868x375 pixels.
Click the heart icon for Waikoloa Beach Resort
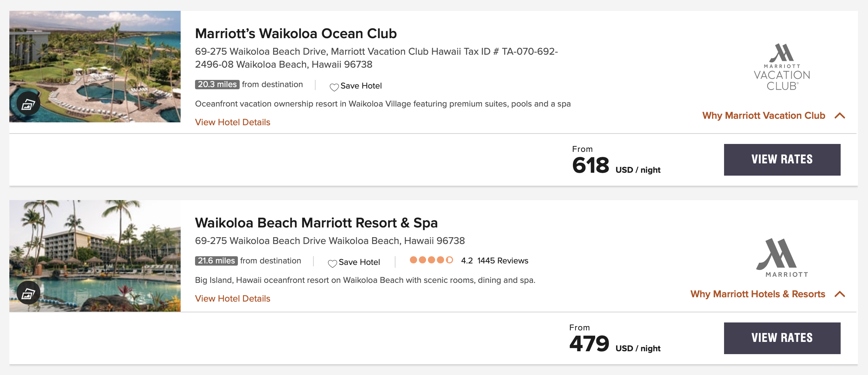(332, 262)
